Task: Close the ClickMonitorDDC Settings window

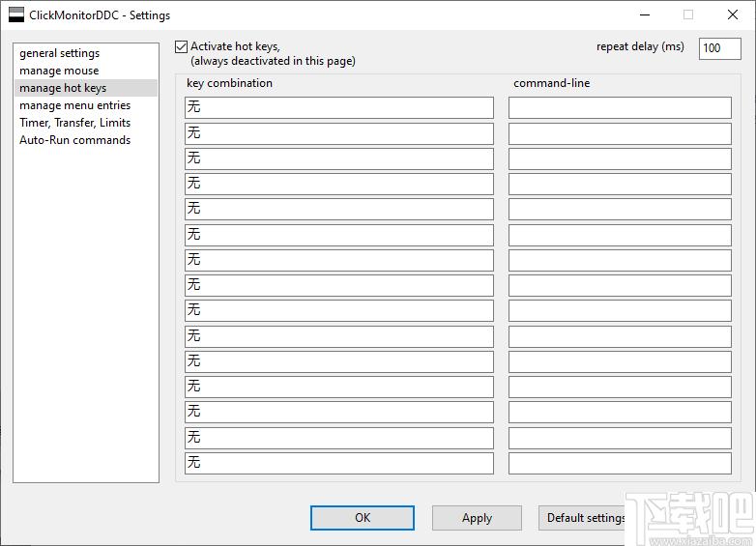Action: click(733, 14)
